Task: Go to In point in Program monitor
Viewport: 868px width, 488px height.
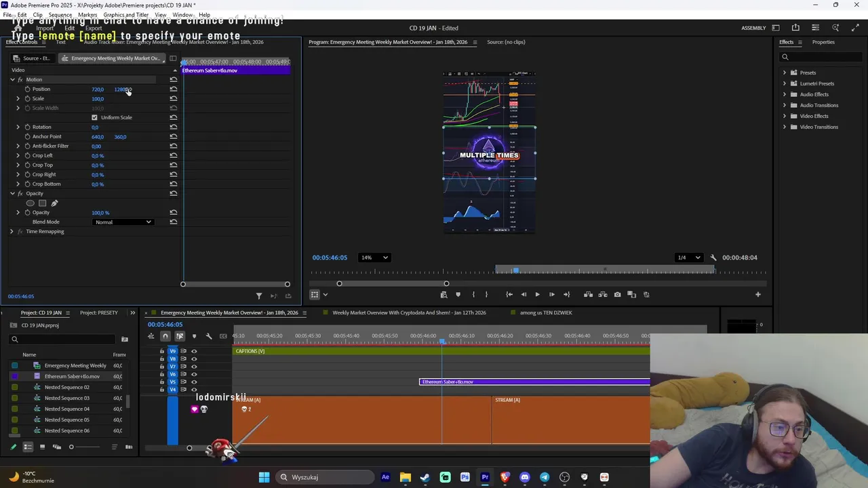Action: pos(509,295)
